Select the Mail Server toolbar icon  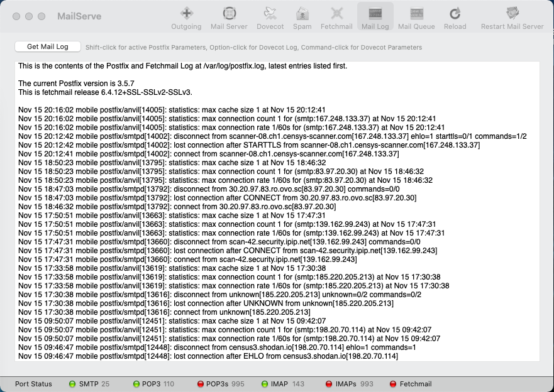coord(230,18)
